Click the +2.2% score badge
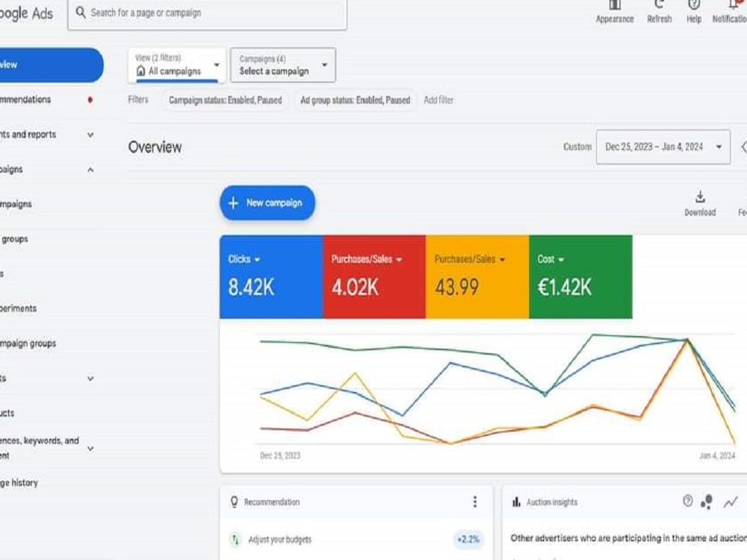The image size is (747, 560). pyautogui.click(x=468, y=540)
